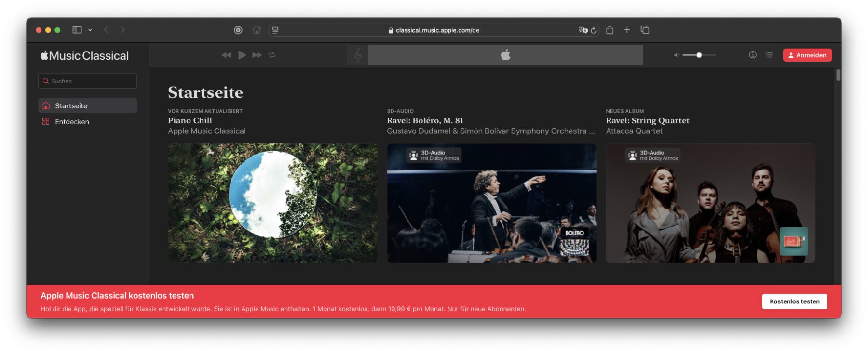Mute audio via the speaker volume icon
Screen dimensions: 868x353
pos(677,55)
